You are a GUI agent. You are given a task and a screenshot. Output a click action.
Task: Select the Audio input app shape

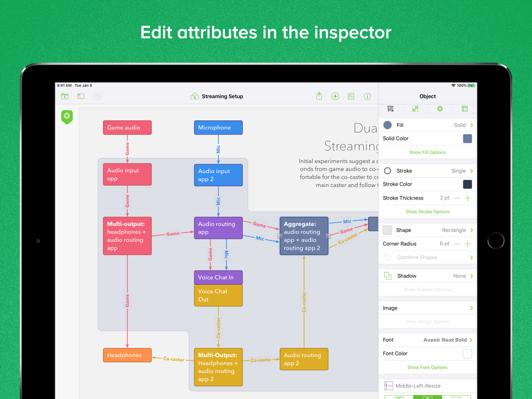click(127, 174)
